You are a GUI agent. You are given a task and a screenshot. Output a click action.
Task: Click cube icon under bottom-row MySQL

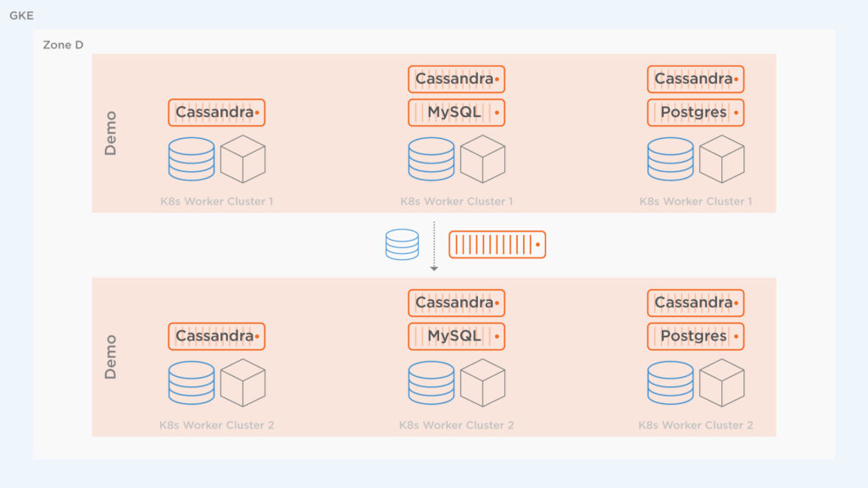pyautogui.click(x=482, y=383)
